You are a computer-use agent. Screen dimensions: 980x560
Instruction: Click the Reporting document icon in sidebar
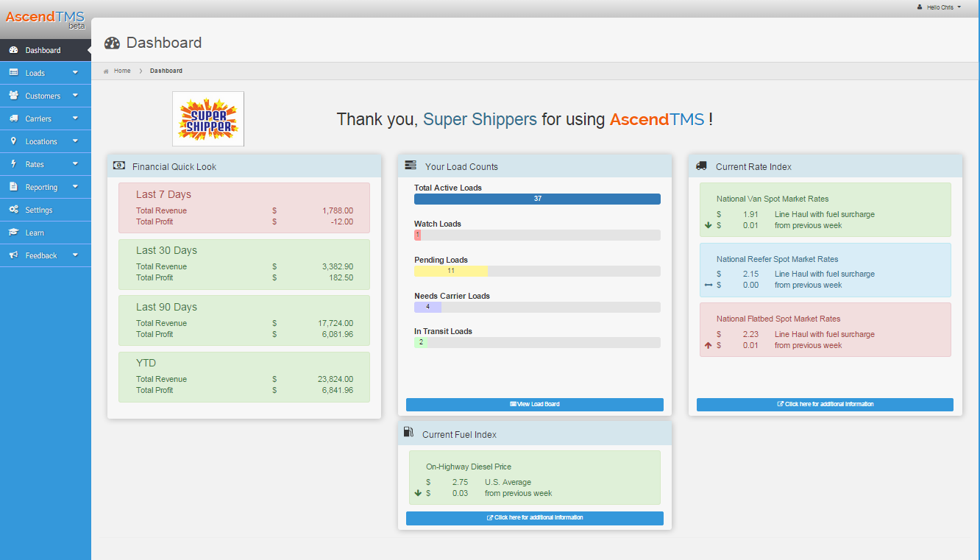pos(13,187)
